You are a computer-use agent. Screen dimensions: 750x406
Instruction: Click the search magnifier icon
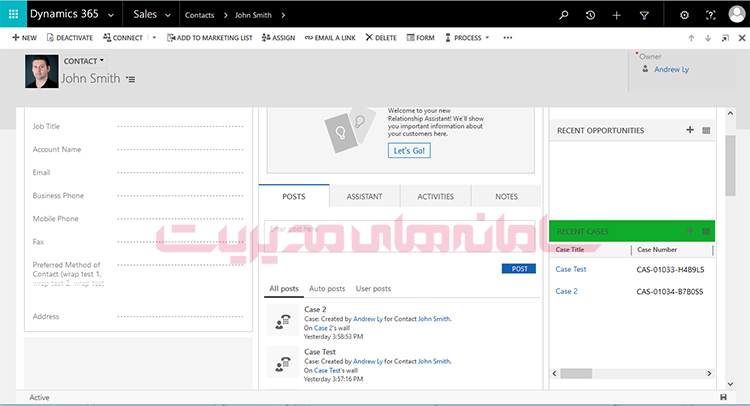pyautogui.click(x=564, y=15)
